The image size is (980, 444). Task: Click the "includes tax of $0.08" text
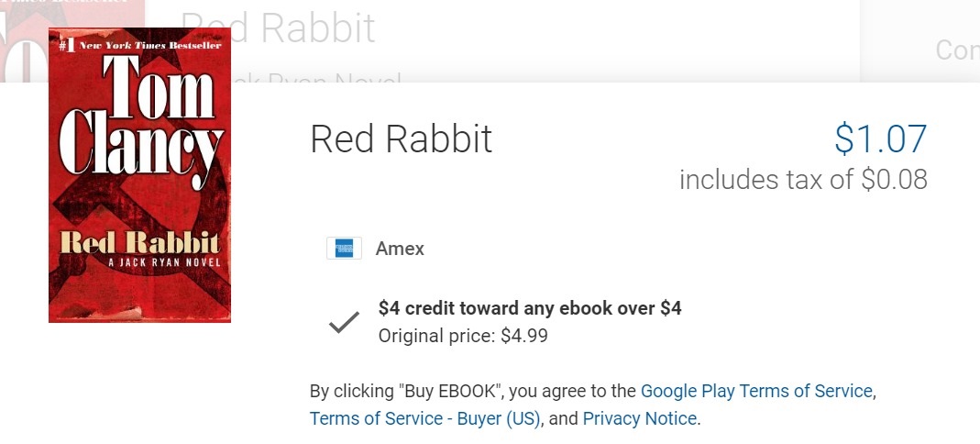pyautogui.click(x=803, y=179)
